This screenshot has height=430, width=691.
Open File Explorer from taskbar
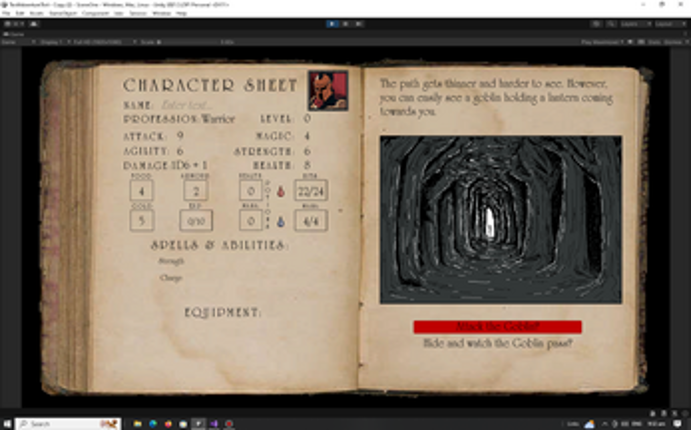pos(138,424)
